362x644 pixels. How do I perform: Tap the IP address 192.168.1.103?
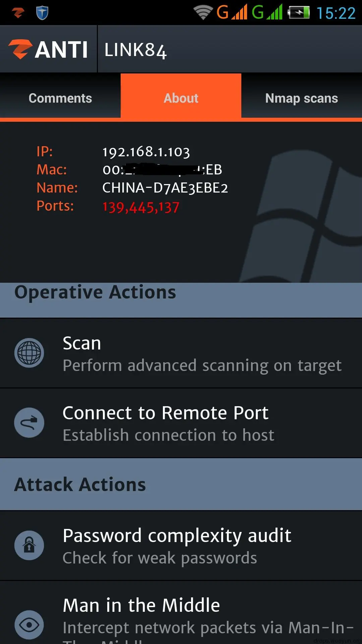point(146,152)
